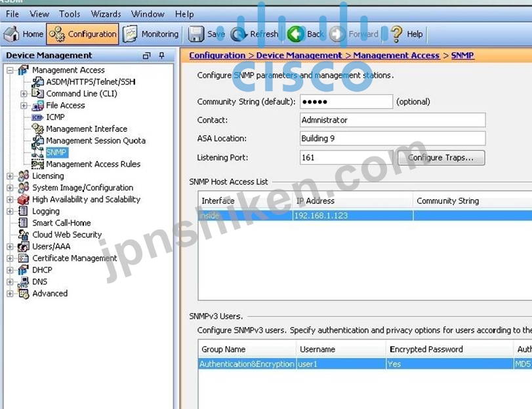The height and width of the screenshot is (409, 532).
Task: Expand the DHCP node
Action: click(x=10, y=270)
